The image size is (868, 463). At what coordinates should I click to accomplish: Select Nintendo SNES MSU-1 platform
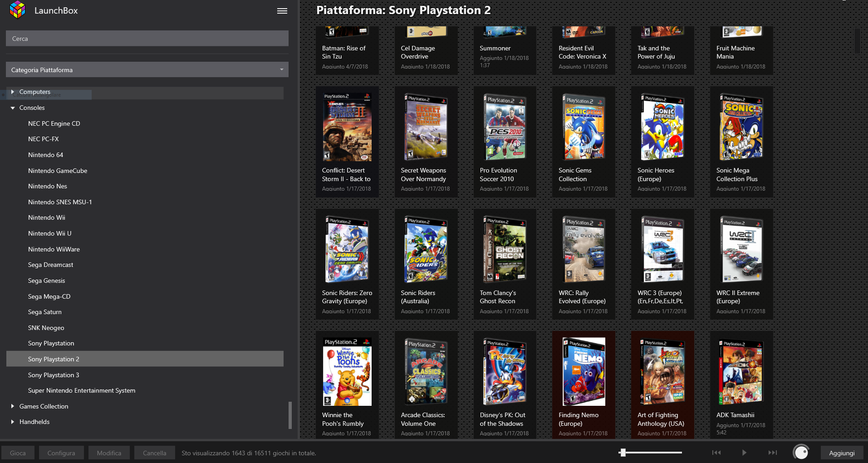[x=60, y=202]
